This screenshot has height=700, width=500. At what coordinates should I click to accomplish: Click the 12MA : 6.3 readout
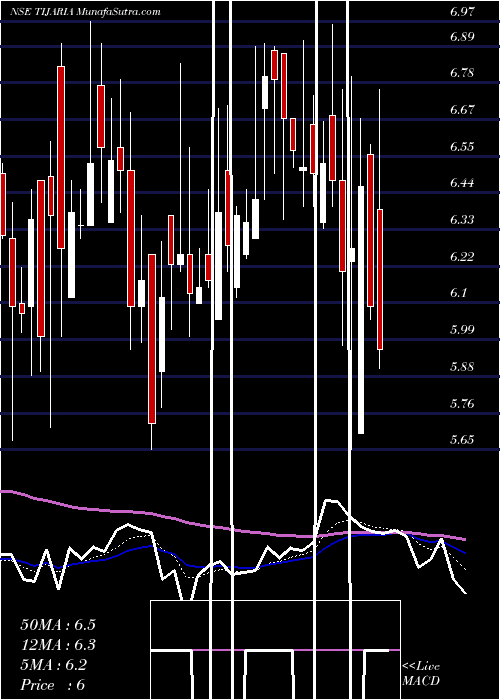(58, 645)
